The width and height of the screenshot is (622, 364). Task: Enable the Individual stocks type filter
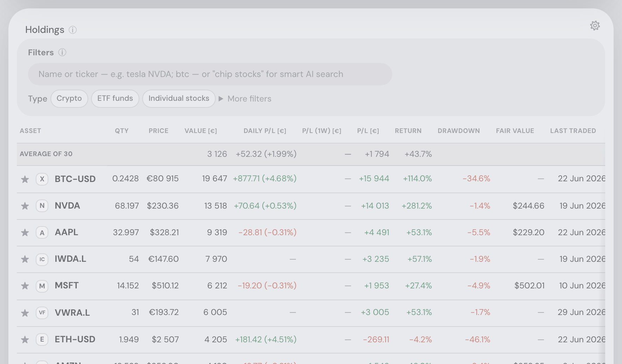point(179,99)
